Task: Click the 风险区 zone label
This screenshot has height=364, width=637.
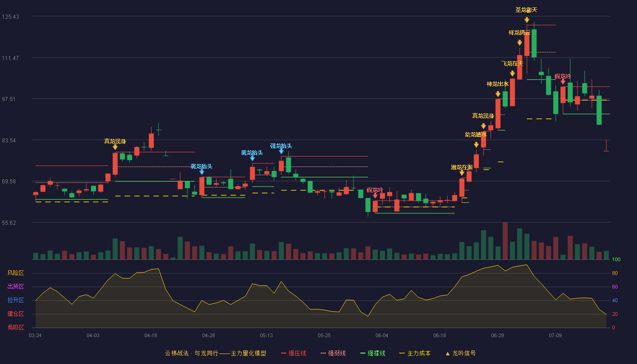Action: click(15, 273)
